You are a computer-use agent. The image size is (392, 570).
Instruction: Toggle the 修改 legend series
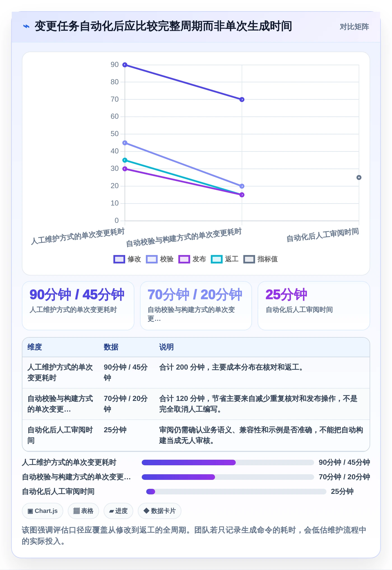(127, 259)
